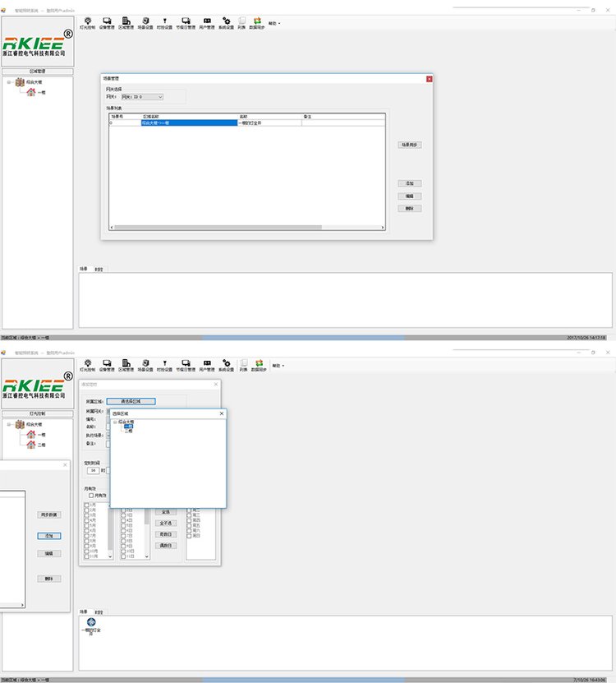Select 时控设置 icon in the lower toolbar
616x683 pixels.
[x=164, y=365]
